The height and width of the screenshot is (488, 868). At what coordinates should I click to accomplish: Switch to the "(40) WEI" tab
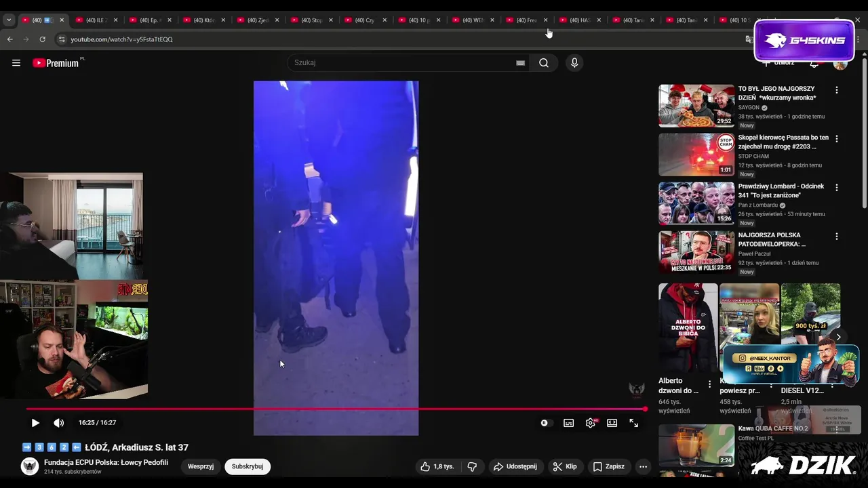473,20
